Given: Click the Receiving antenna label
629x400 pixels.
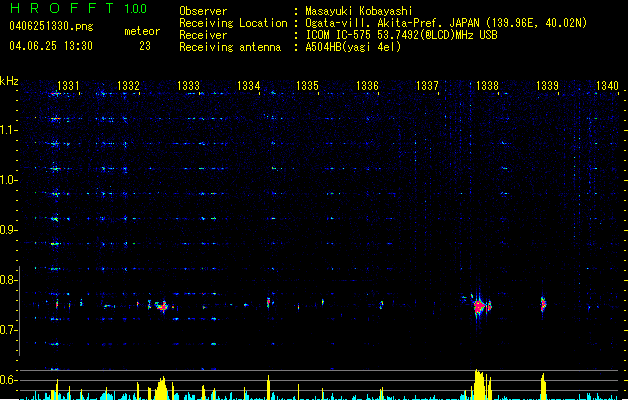Looking at the screenshot, I should [230, 47].
